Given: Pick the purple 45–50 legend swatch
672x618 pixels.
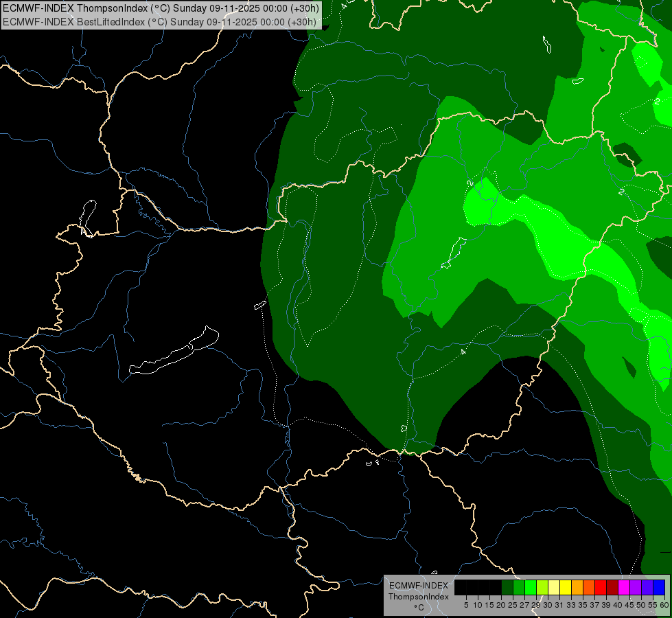Looking at the screenshot, I should pyautogui.click(x=636, y=587).
